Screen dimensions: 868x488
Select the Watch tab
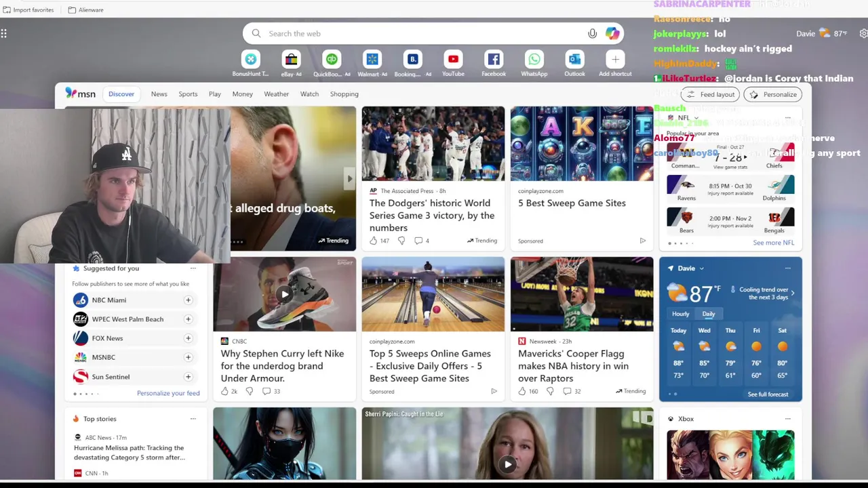[309, 94]
